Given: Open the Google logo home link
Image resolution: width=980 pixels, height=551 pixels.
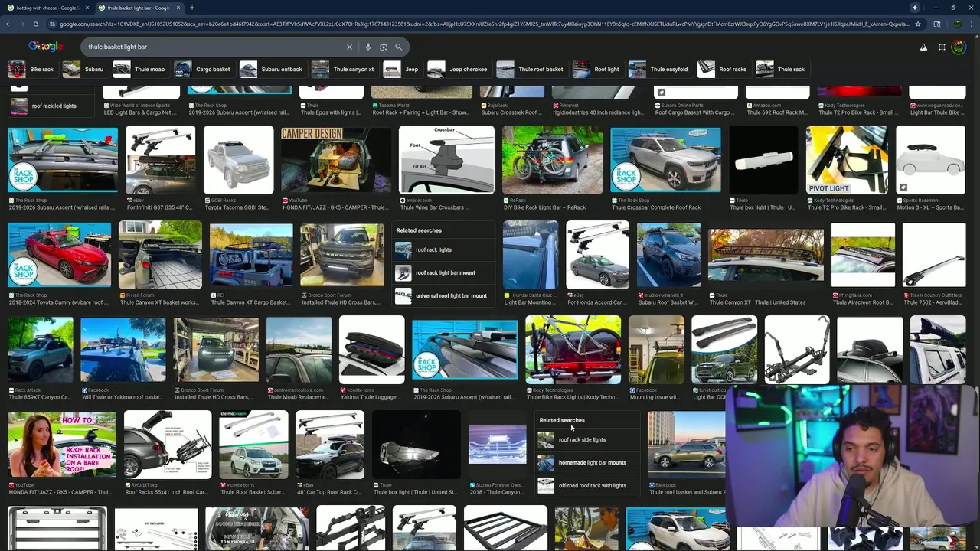Looking at the screenshot, I should [45, 47].
